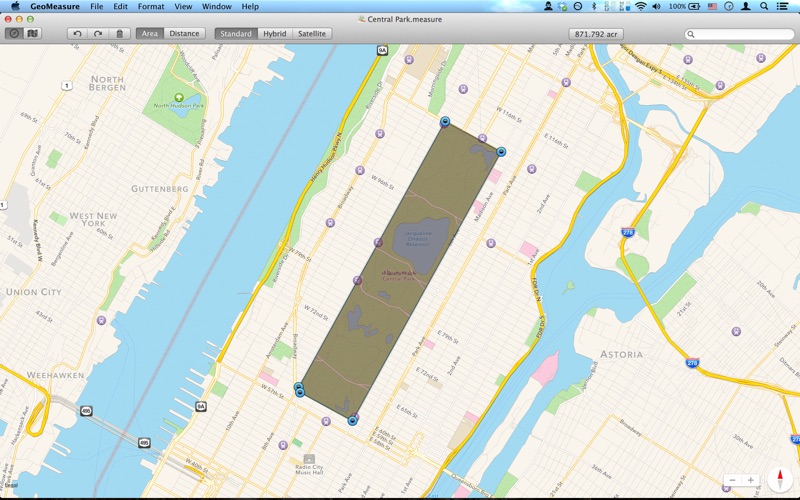Click the magnifier icon in search field
The image size is (800, 500).
coord(691,34)
